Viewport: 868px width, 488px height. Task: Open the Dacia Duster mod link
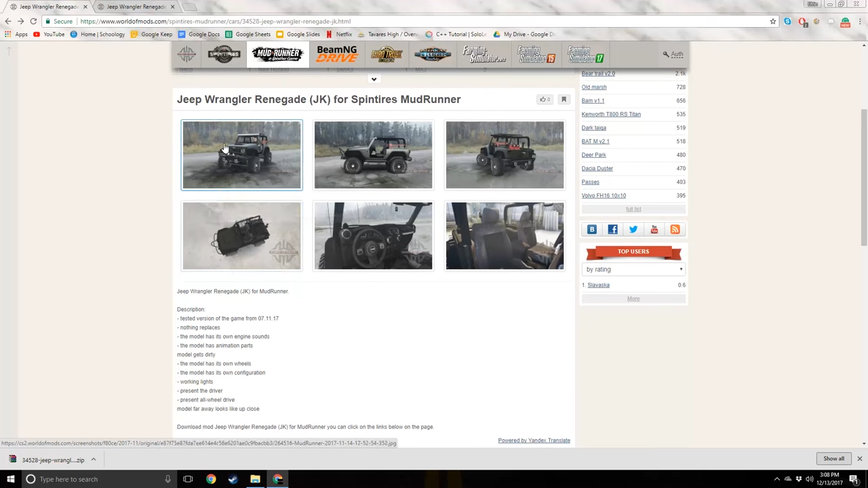(597, 168)
